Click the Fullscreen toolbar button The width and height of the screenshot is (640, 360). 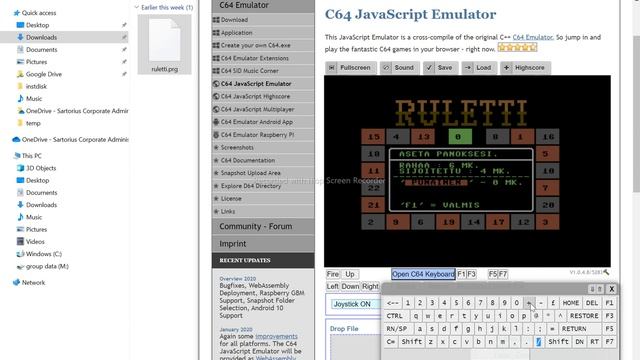pyautogui.click(x=351, y=68)
